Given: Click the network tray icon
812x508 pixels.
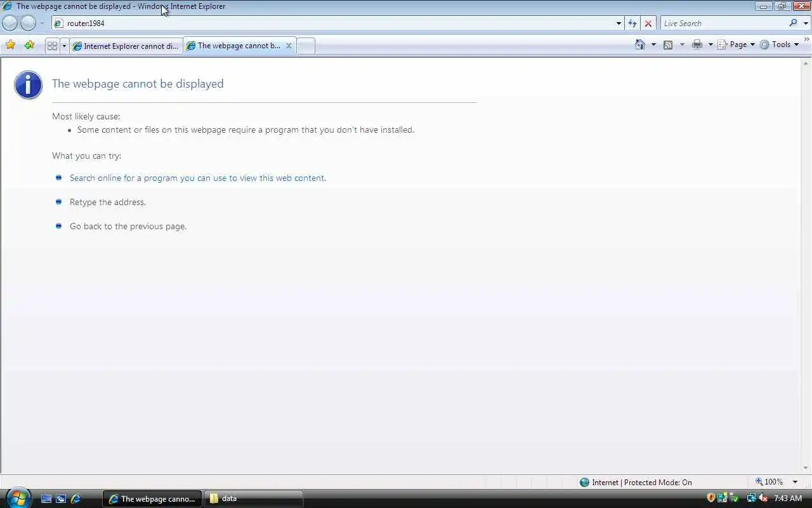Looking at the screenshot, I should [752, 498].
